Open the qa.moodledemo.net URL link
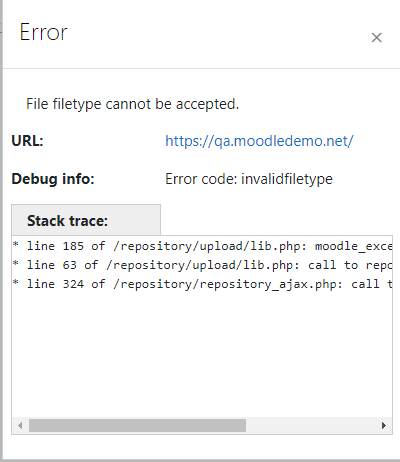This screenshot has height=462, width=400. pos(259,141)
